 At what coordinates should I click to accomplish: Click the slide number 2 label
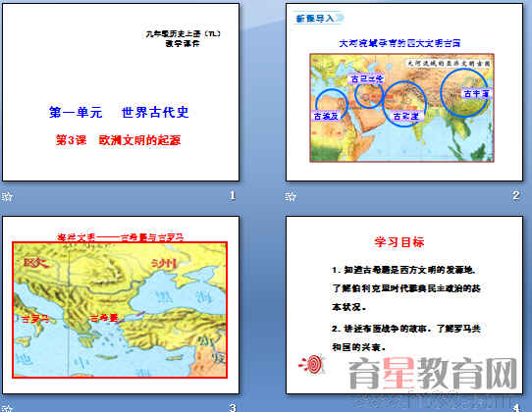pyautogui.click(x=515, y=195)
